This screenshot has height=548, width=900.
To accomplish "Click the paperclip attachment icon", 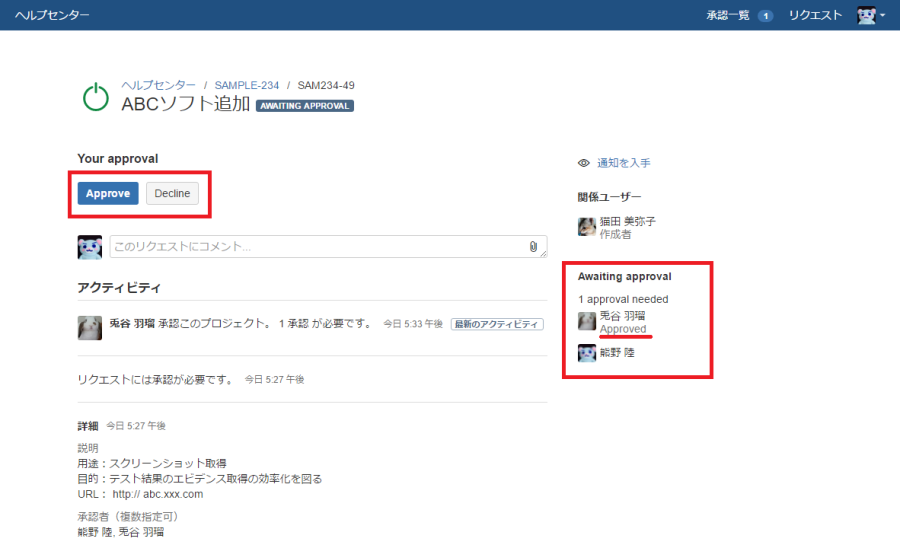I will click(x=533, y=247).
